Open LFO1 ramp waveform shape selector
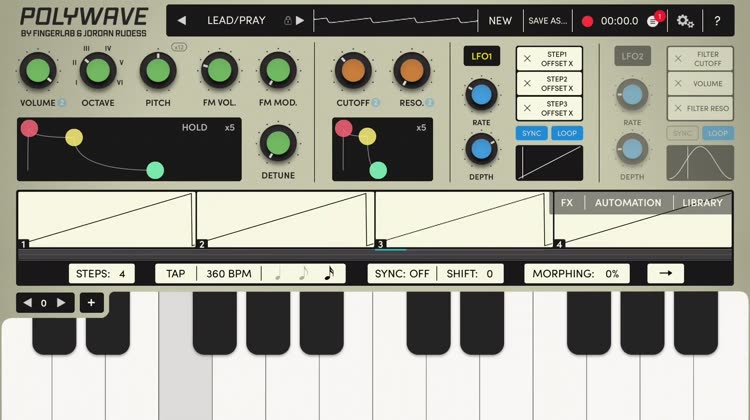 point(549,163)
